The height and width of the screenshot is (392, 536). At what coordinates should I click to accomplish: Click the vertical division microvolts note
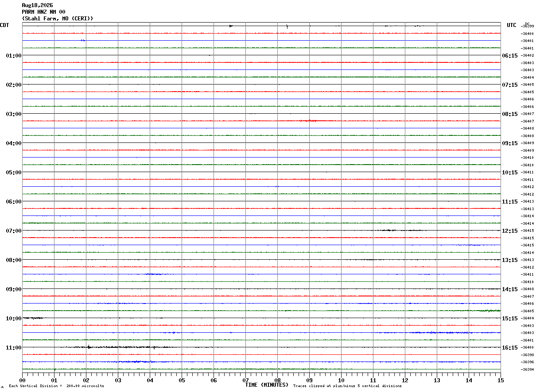(56, 386)
